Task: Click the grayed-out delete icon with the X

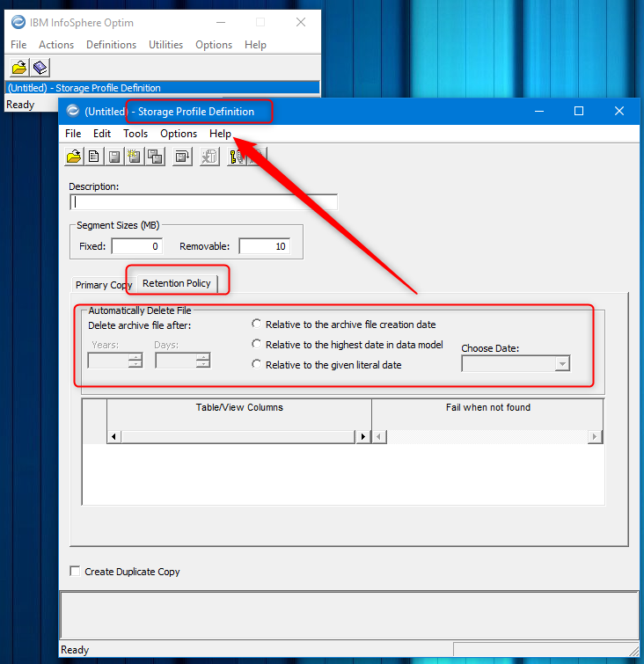Action: click(209, 157)
